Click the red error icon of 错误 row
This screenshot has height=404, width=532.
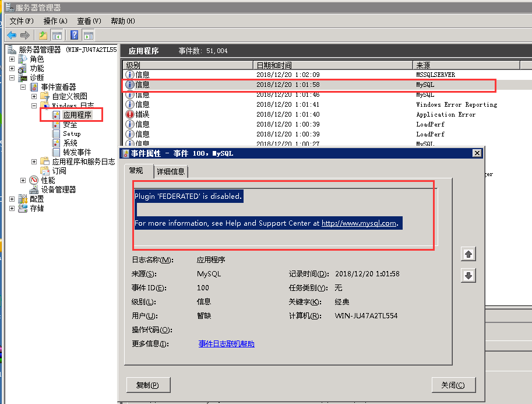click(129, 114)
